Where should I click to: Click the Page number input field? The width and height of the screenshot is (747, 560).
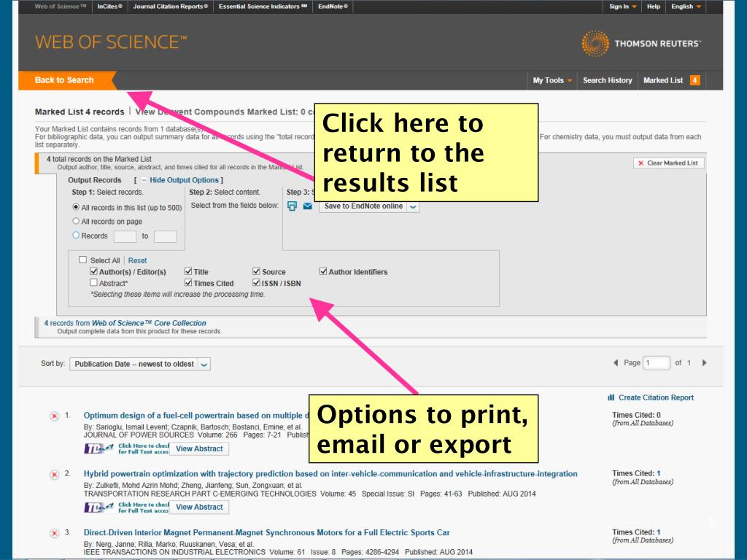coord(656,363)
